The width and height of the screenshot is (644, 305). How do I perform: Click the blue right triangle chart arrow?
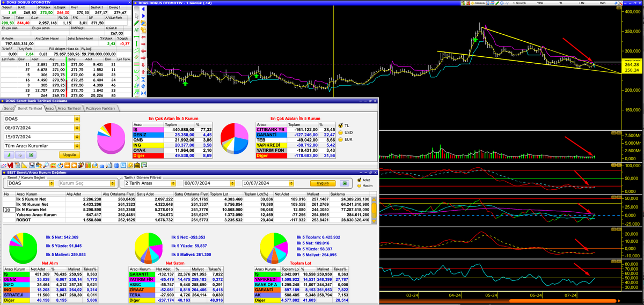(x=144, y=16)
